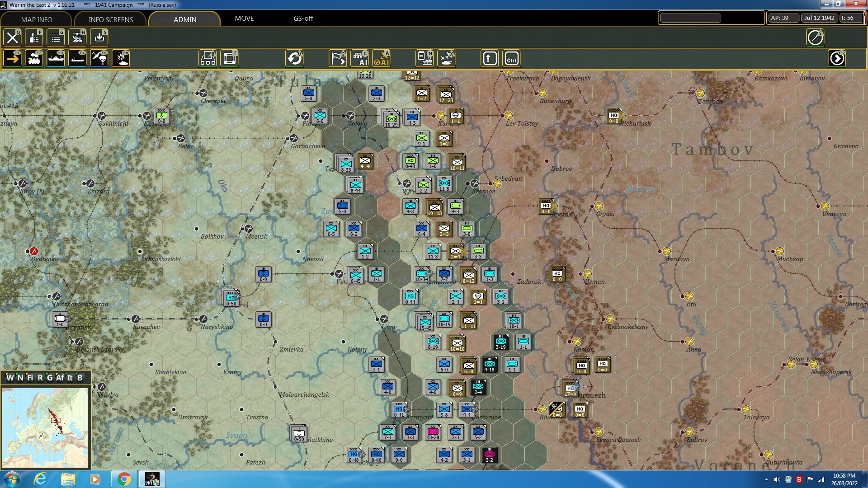Open Google Chrome from taskbar

tap(124, 479)
